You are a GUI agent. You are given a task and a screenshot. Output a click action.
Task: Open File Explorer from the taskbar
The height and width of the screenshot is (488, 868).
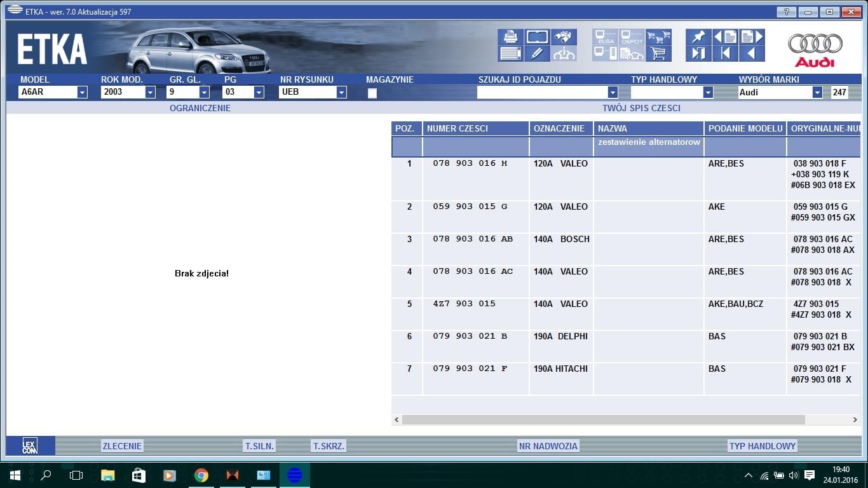(108, 475)
